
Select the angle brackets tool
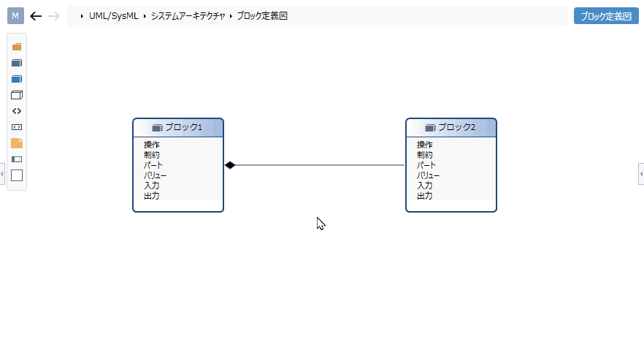(x=17, y=111)
